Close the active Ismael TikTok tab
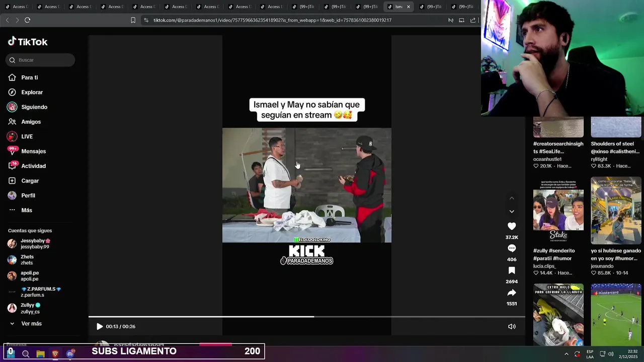Image resolution: width=644 pixels, height=362 pixels. pos(409,7)
